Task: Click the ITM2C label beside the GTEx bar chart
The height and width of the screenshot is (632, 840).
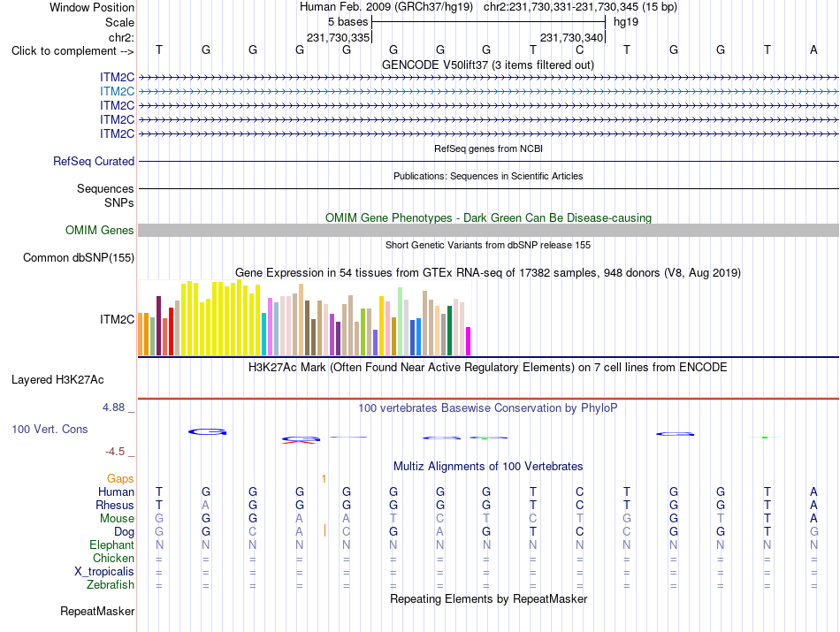Action: click(x=117, y=319)
